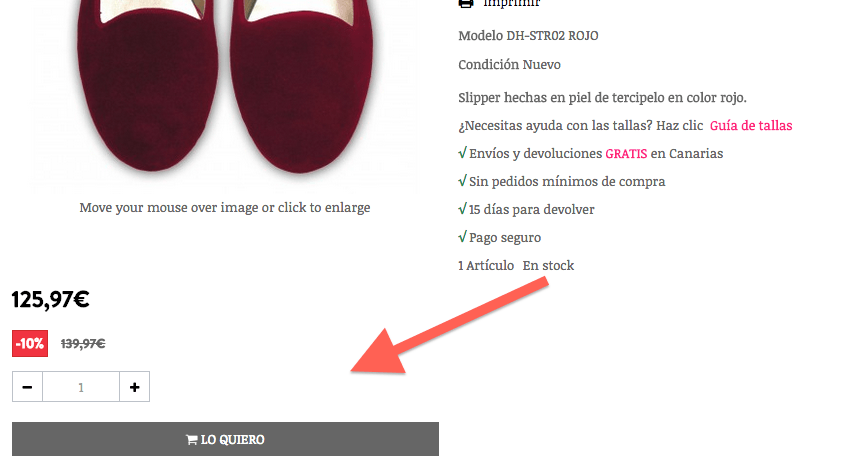Click the checkmark beside Sin pedidos mínimos

(462, 181)
